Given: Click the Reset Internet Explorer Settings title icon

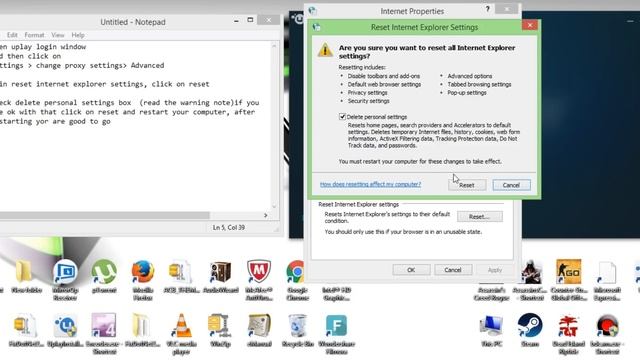Looking at the screenshot, I should click(x=316, y=27).
